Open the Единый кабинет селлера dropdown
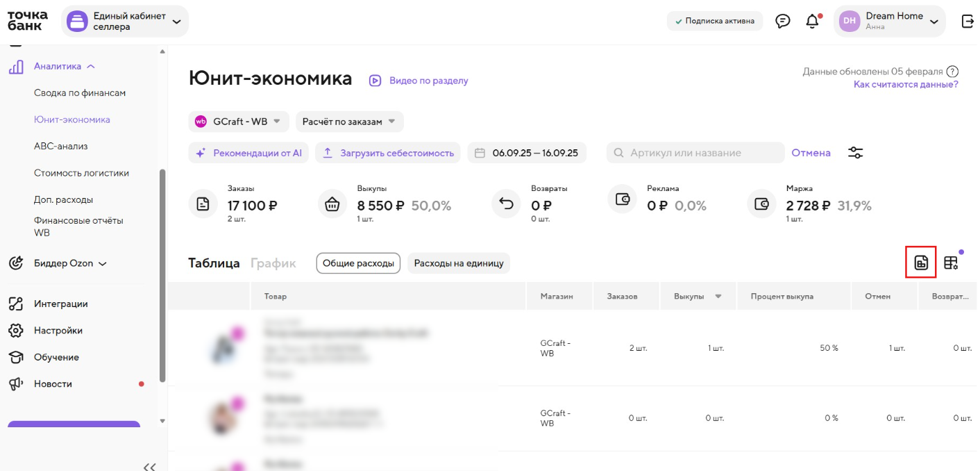The image size is (980, 471). [125, 22]
